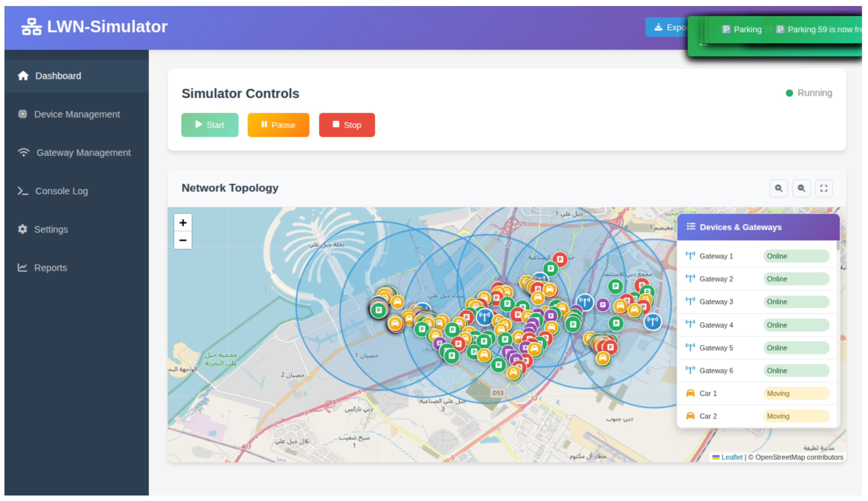
Task: Open Device Management from sidebar
Action: (x=77, y=114)
